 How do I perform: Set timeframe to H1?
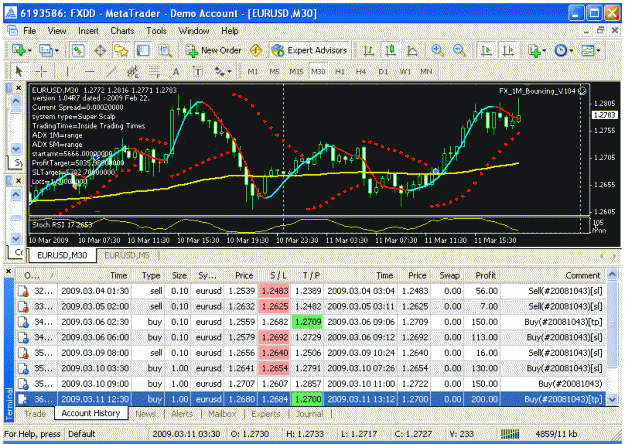point(340,72)
